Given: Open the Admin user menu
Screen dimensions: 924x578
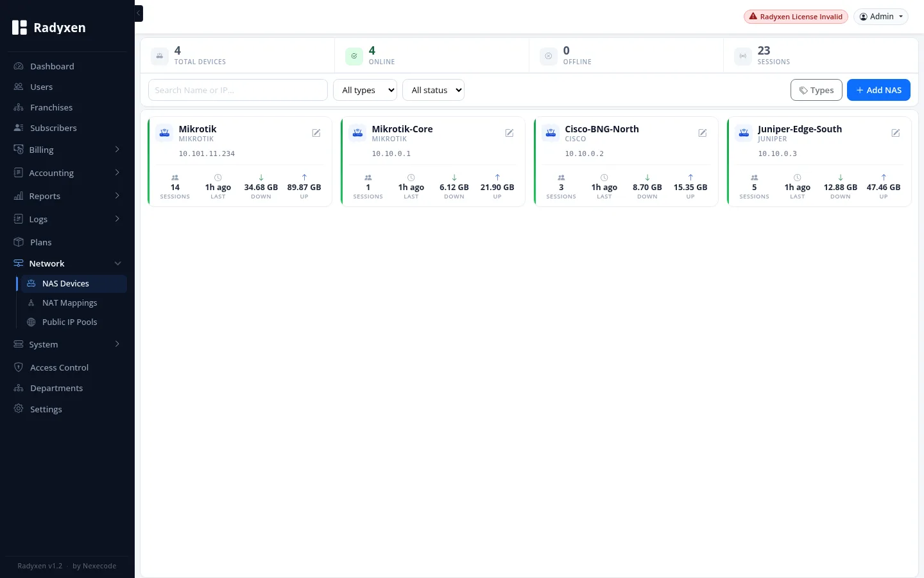Looking at the screenshot, I should [x=881, y=17].
